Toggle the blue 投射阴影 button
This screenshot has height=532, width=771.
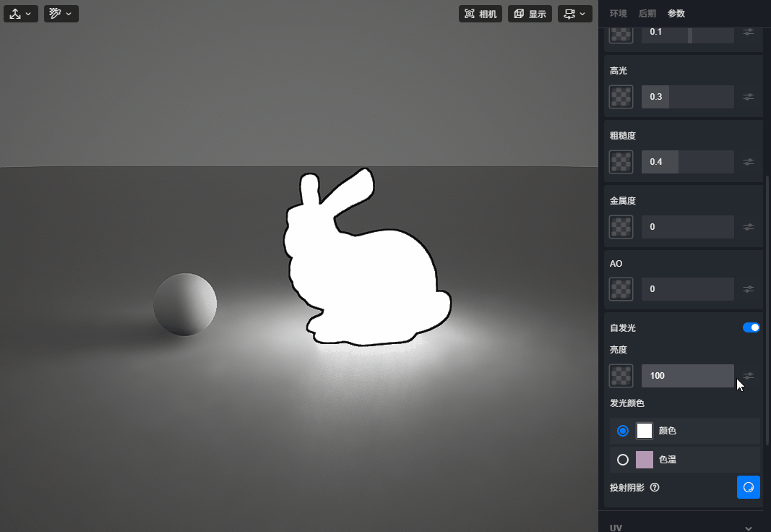click(x=749, y=487)
